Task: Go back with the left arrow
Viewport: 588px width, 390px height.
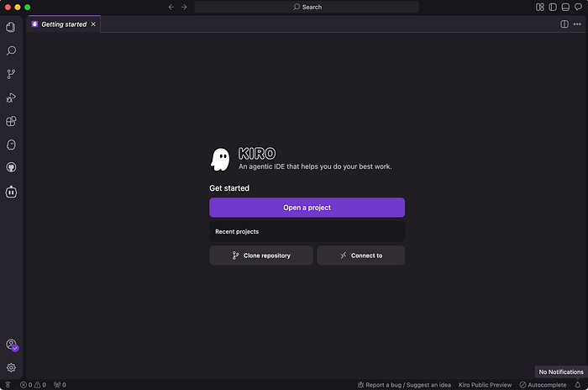Action: pyautogui.click(x=171, y=7)
